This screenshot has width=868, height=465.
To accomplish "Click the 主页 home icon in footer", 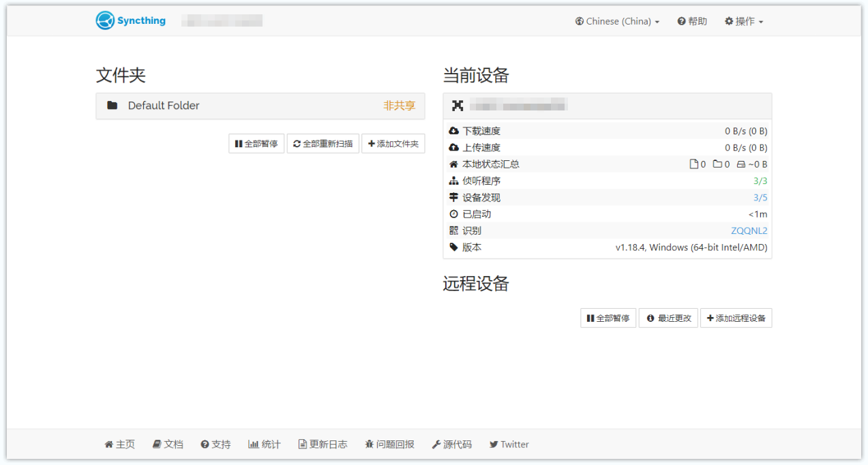I will point(108,445).
